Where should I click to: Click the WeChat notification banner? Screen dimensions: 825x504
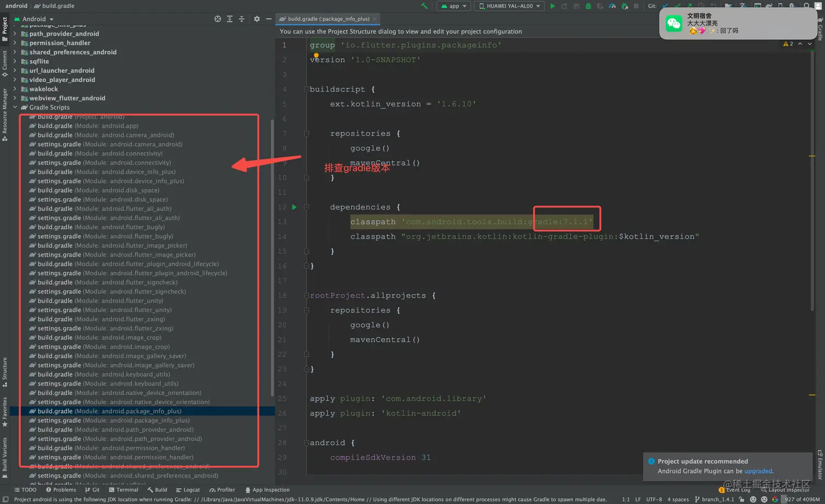738,23
